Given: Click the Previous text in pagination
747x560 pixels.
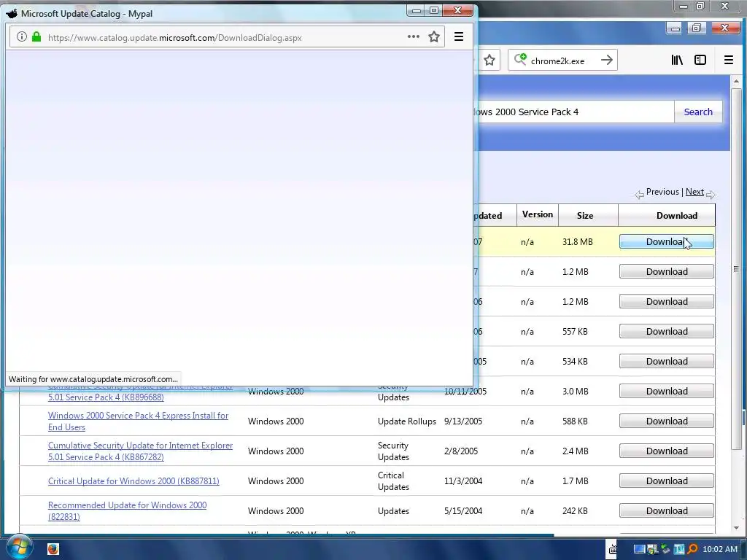Looking at the screenshot, I should click(x=662, y=192).
